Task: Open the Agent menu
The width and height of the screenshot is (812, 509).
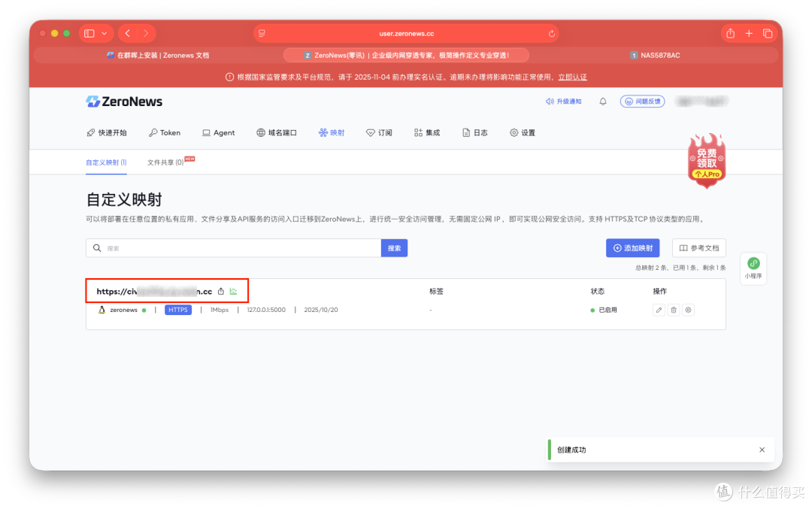Action: pyautogui.click(x=219, y=132)
